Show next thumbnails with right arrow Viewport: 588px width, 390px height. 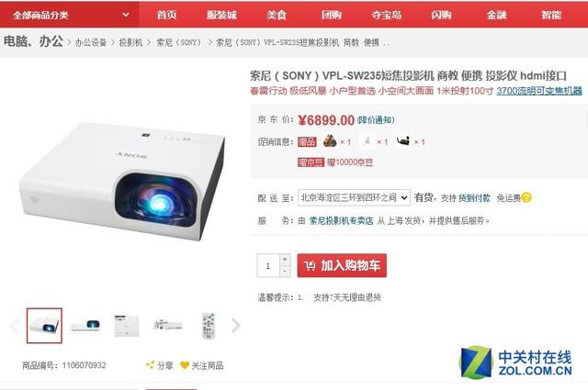[x=235, y=325]
